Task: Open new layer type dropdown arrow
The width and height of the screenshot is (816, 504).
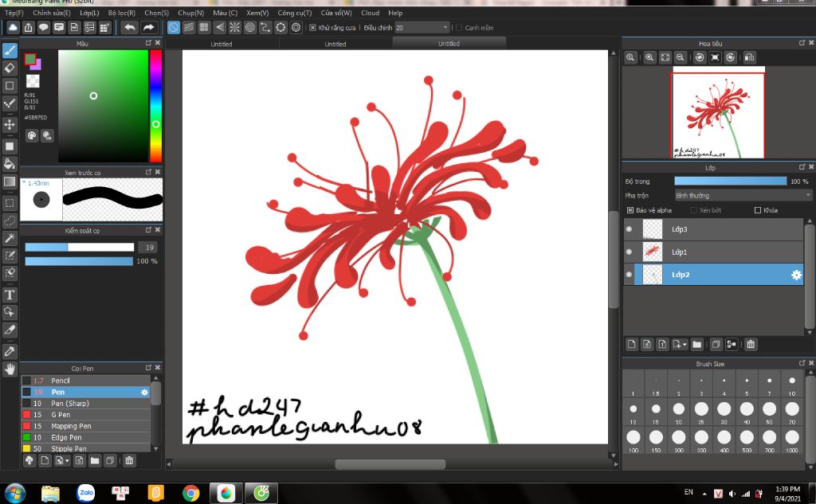Action: pyautogui.click(x=685, y=344)
